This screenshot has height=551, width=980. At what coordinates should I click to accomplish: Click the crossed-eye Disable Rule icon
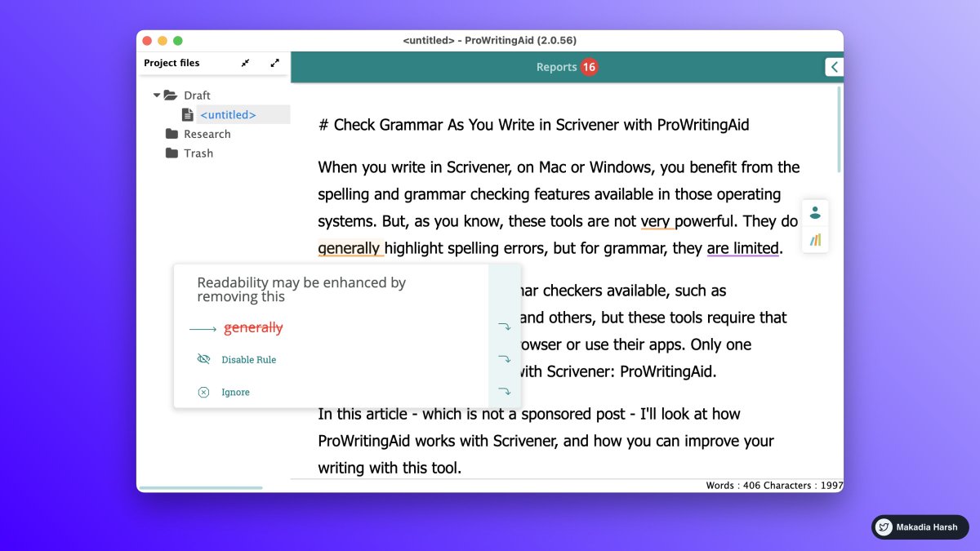pos(204,360)
